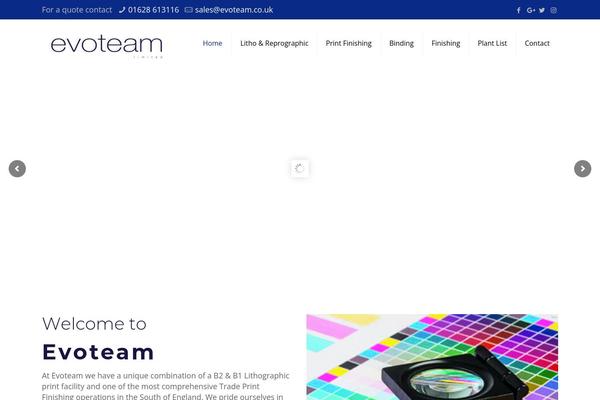Click the bold "Evoteam" heading

tap(98, 352)
